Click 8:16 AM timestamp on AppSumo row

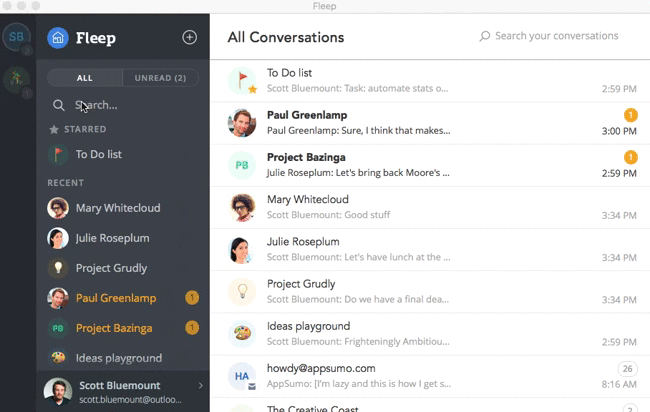click(x=619, y=384)
